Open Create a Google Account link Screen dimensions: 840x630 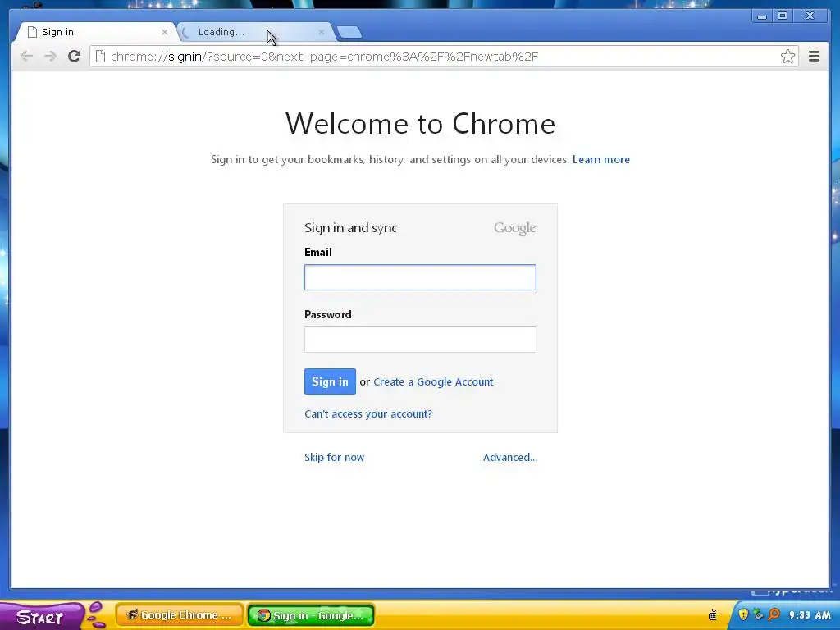click(433, 382)
